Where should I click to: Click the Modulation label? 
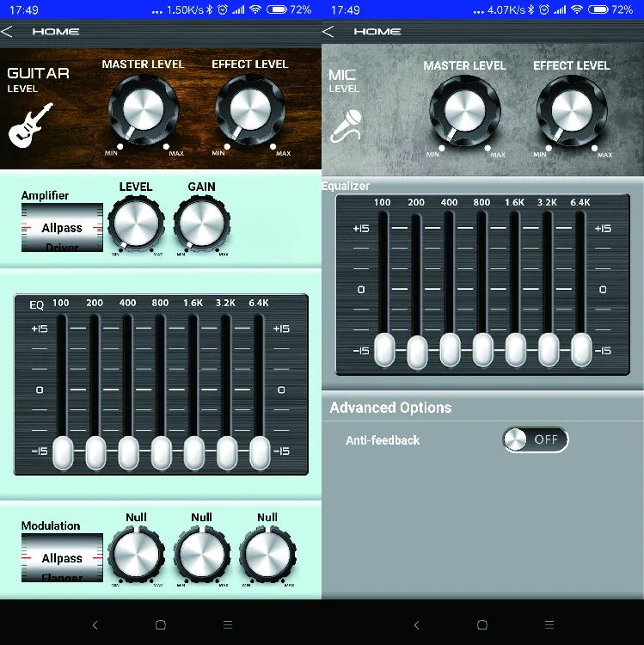(x=51, y=525)
